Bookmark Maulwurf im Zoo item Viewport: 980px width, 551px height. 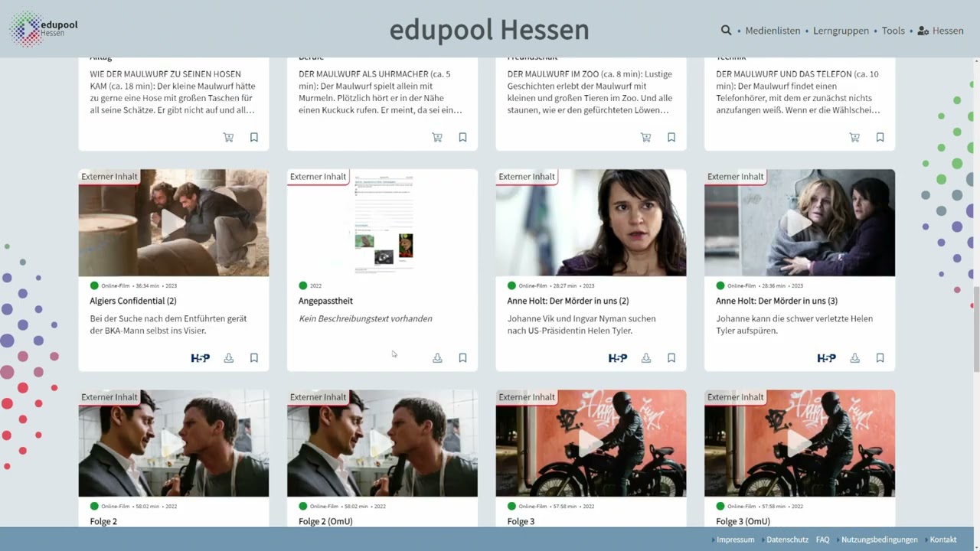pos(671,138)
